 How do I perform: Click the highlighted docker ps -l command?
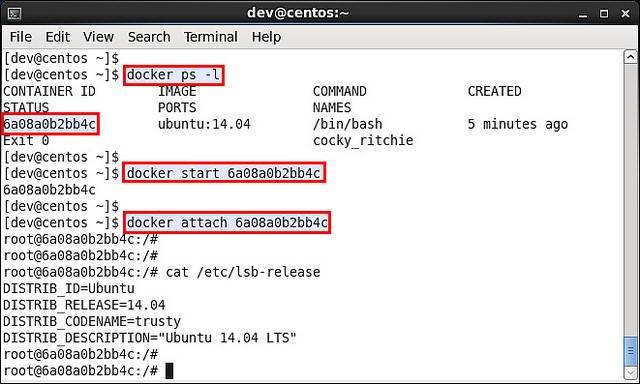click(x=173, y=75)
